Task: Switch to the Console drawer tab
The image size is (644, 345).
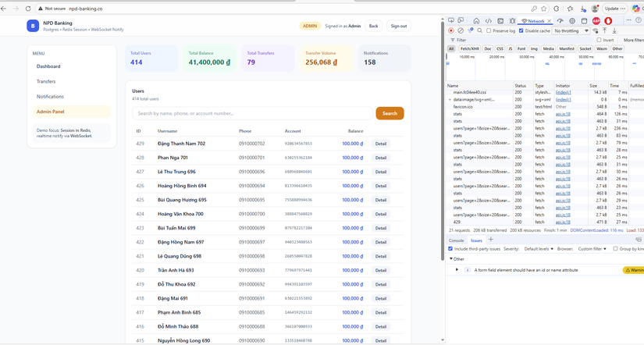Action: pyautogui.click(x=456, y=240)
